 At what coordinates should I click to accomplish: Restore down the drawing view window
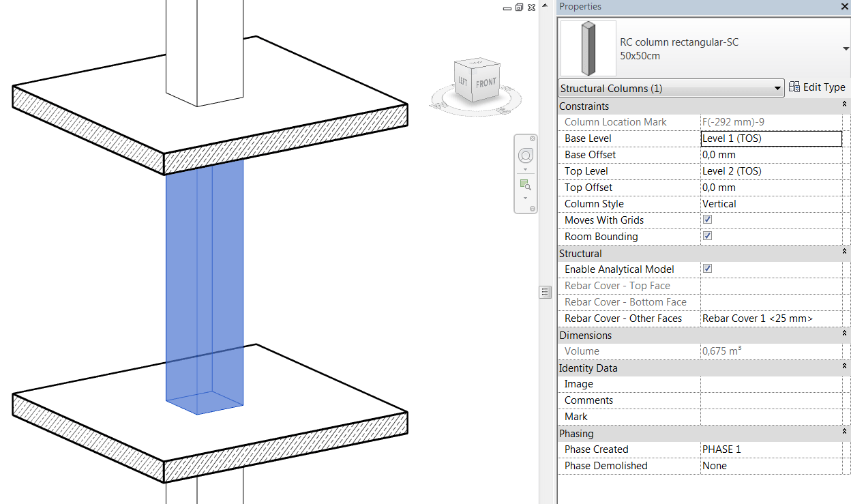[x=518, y=7]
